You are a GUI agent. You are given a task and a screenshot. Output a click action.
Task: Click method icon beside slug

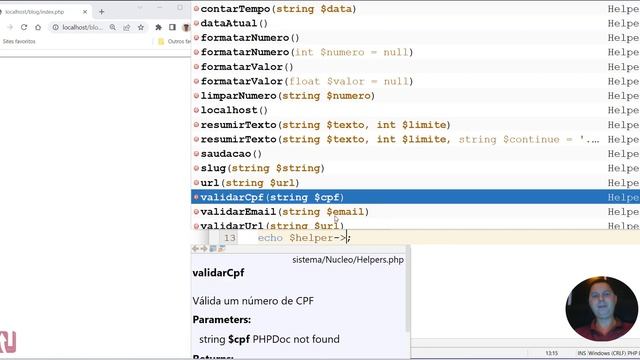pyautogui.click(x=196, y=168)
